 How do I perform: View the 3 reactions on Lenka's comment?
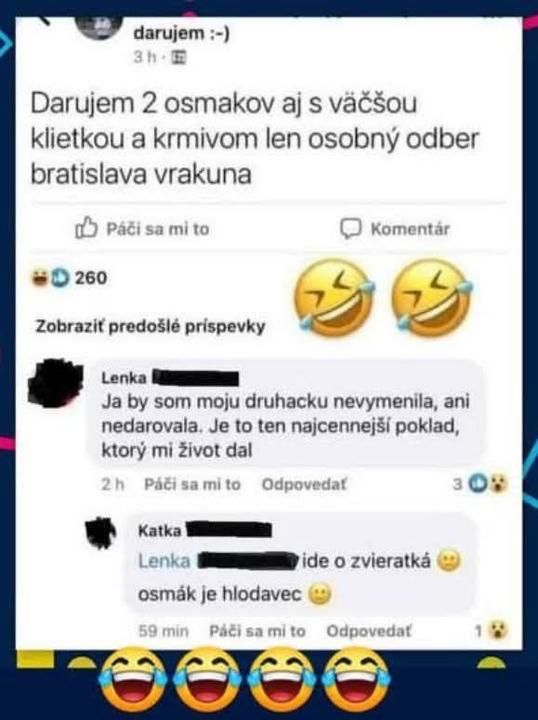click(x=480, y=484)
